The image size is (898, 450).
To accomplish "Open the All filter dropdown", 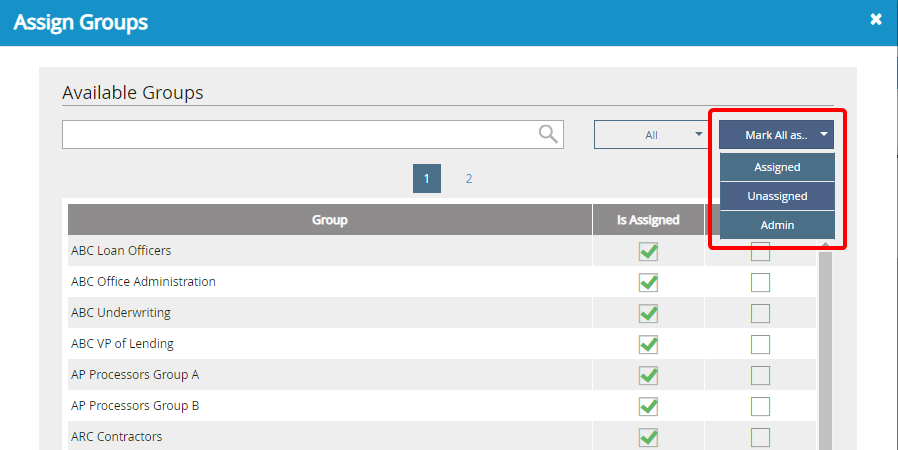I will click(x=651, y=135).
